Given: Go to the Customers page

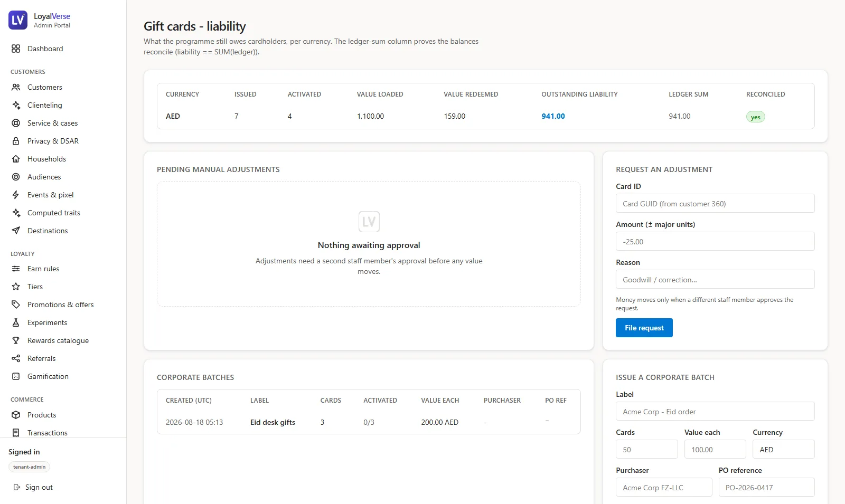Looking at the screenshot, I should (x=63, y=87).
